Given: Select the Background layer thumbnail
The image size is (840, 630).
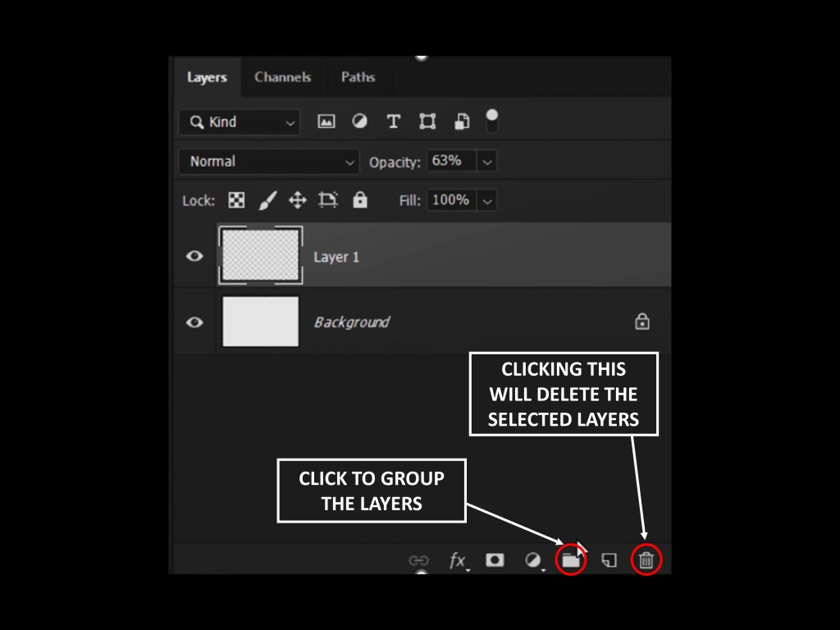Looking at the screenshot, I should pos(261,322).
